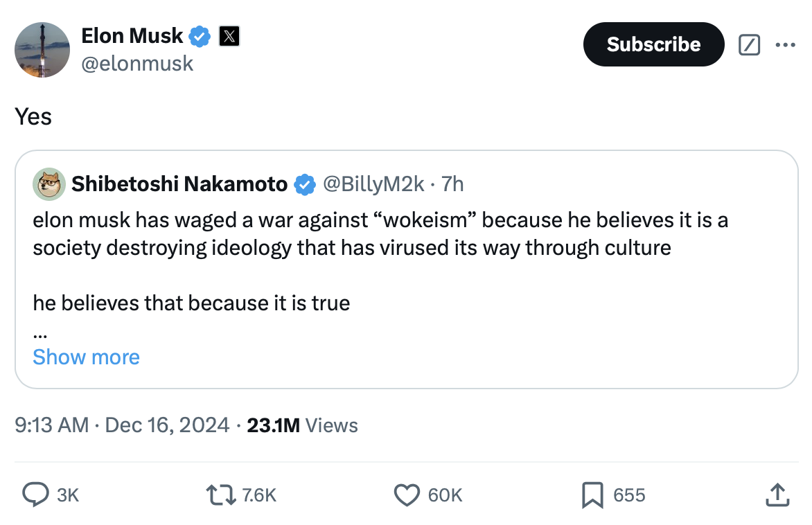This screenshot has height=525, width=812.
Task: Open the Grok slash icon beside Subscribe
Action: coord(748,45)
